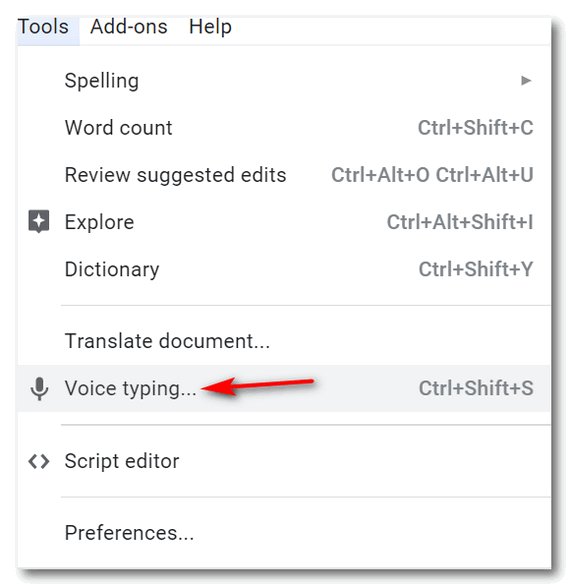The height and width of the screenshot is (588, 570).
Task: Open Preferences… from the Tools menu
Action: click(x=284, y=533)
